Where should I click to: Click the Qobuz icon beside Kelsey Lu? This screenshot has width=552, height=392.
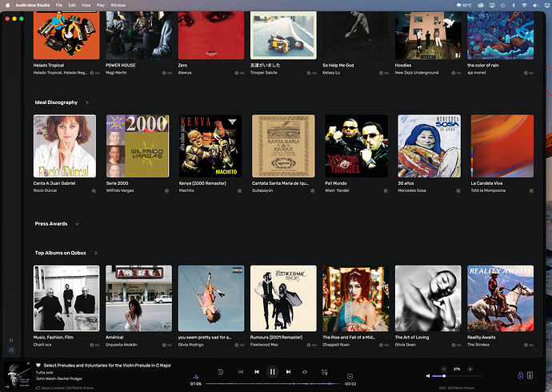tap(382, 73)
